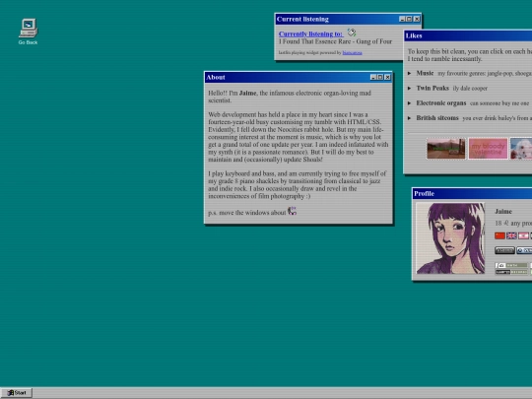Open the 'Currently listening to:' link
The width and height of the screenshot is (532, 399).
tap(310, 33)
